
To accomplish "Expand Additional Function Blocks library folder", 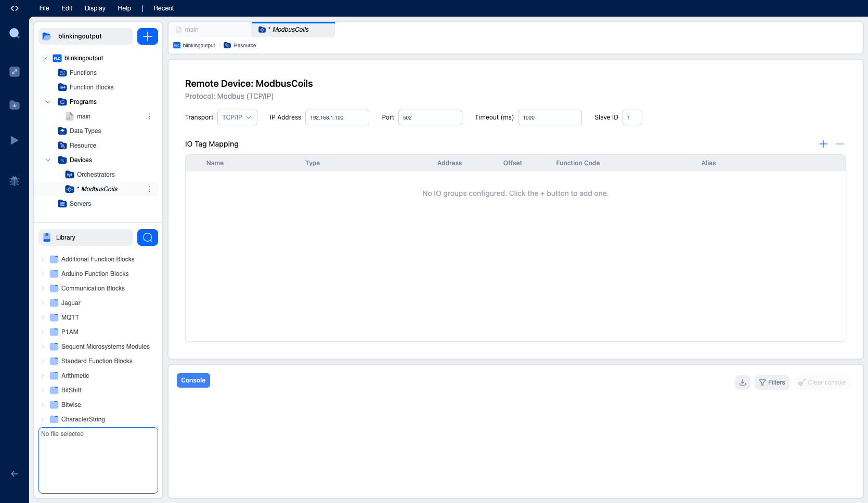I will [x=43, y=259].
